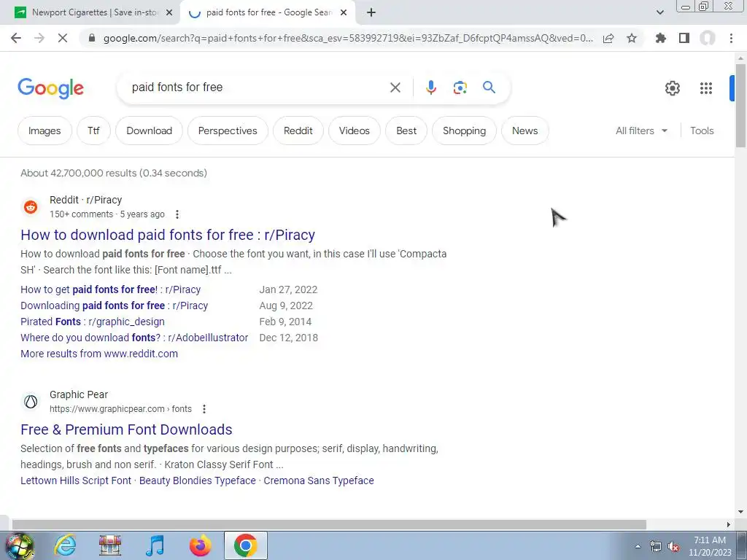Open 'Beauty Blondies Typeface' link
This screenshot has width=747, height=560.
point(198,481)
